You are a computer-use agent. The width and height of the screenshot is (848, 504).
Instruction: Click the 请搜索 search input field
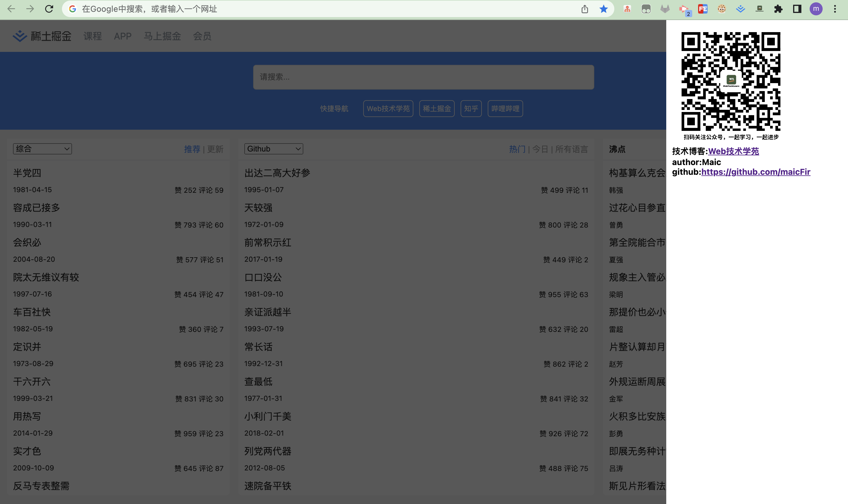(x=423, y=77)
